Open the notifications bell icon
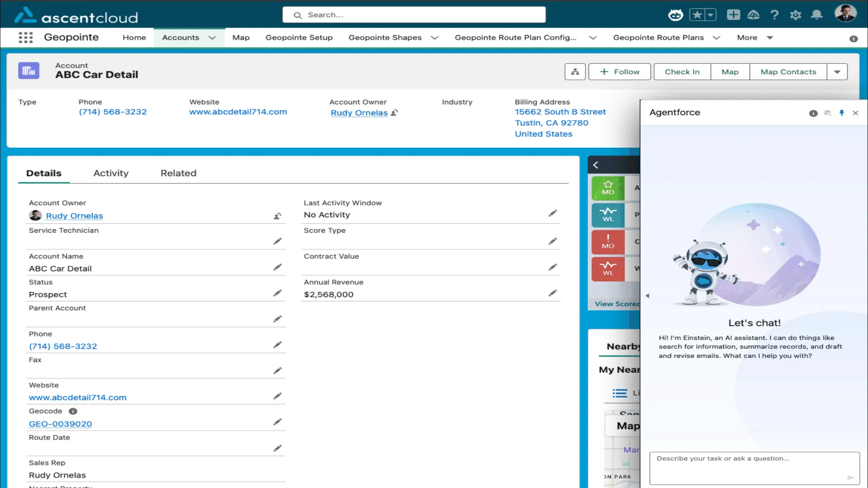Screen dimensions: 868x488 click(x=816, y=15)
